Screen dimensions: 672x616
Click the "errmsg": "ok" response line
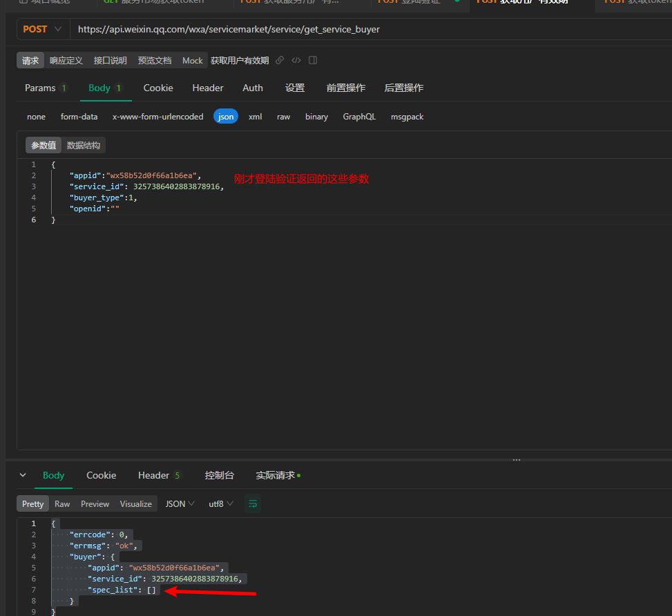(x=104, y=546)
